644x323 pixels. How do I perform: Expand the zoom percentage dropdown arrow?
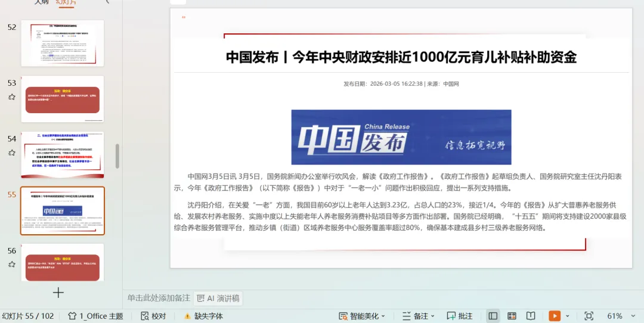coord(633,316)
